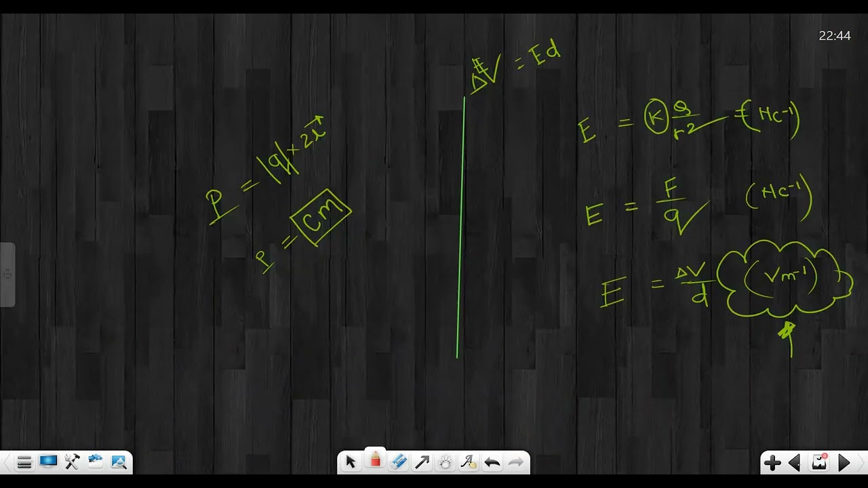Undo the last stroke

492,463
